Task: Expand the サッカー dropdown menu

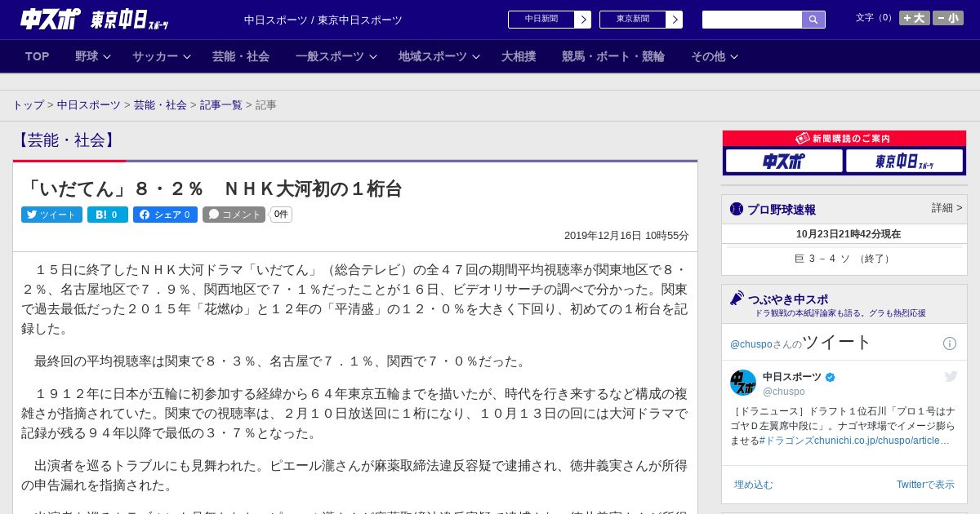Action: [161, 56]
